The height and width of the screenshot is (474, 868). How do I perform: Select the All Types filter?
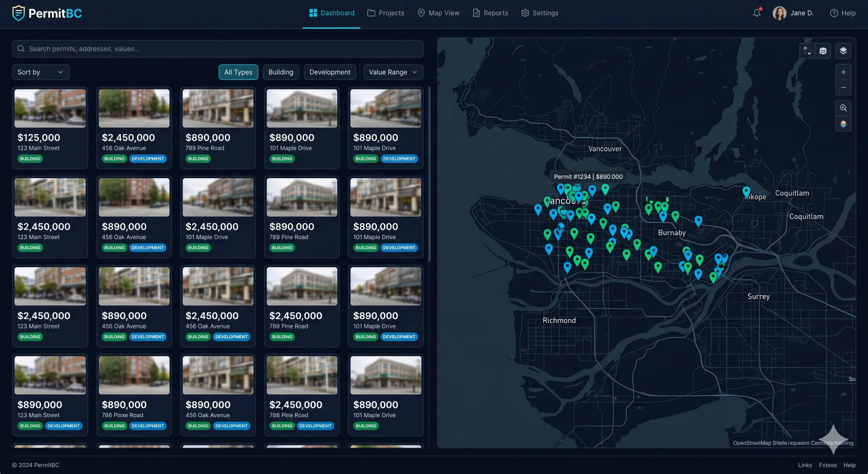[x=238, y=72]
